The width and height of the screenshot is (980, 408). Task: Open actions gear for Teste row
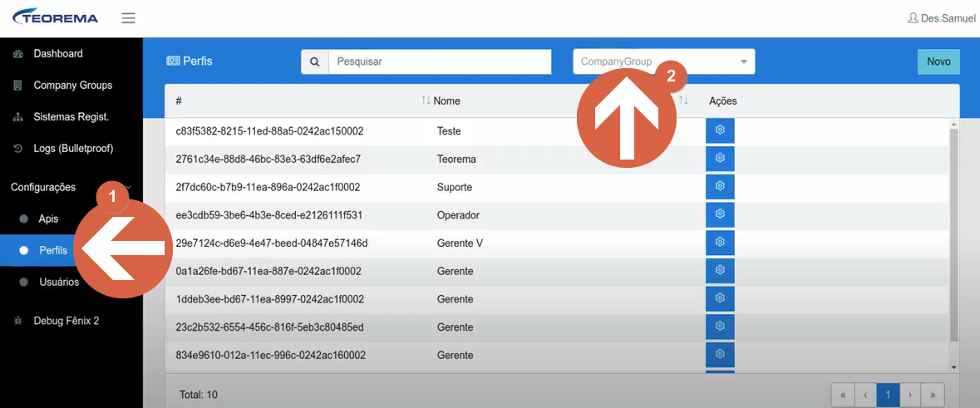coord(720,130)
